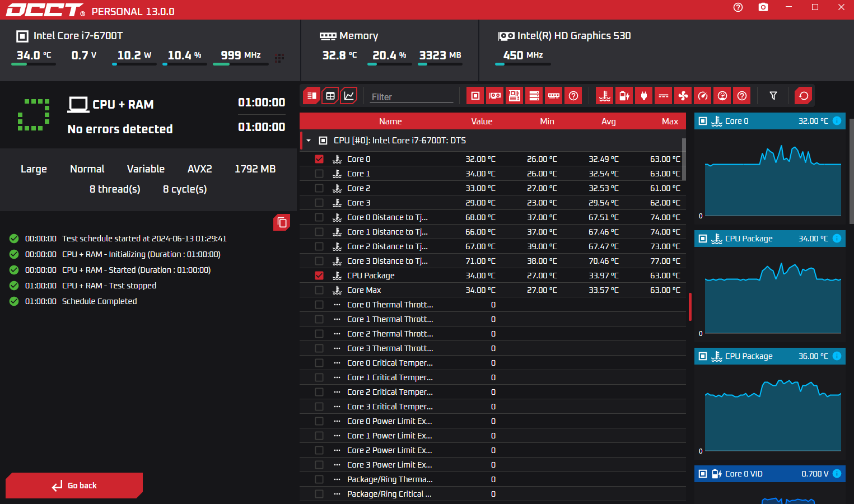Take a screenshot with the camera icon
Screen dimensions: 854x504
click(763, 7)
